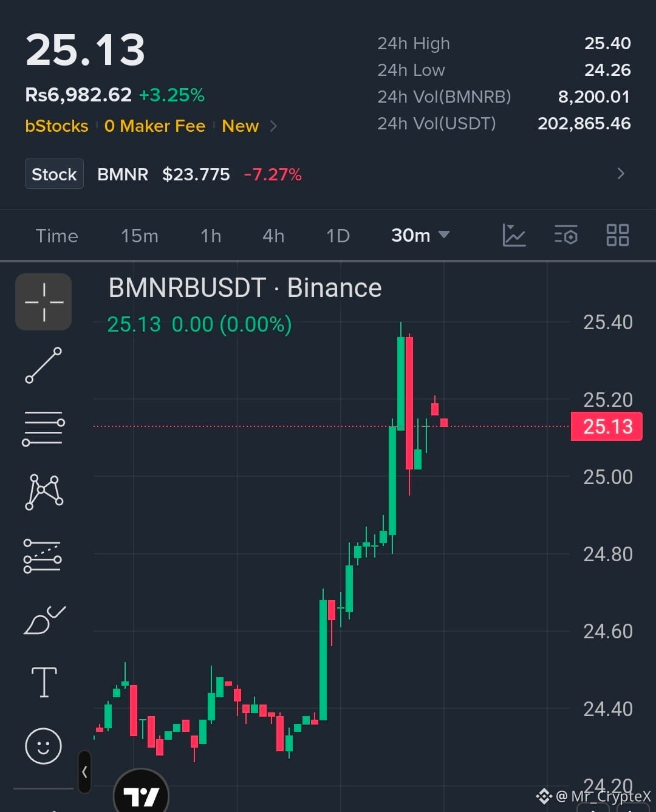
Task: Click the 24.40 price axis label
Action: click(608, 709)
